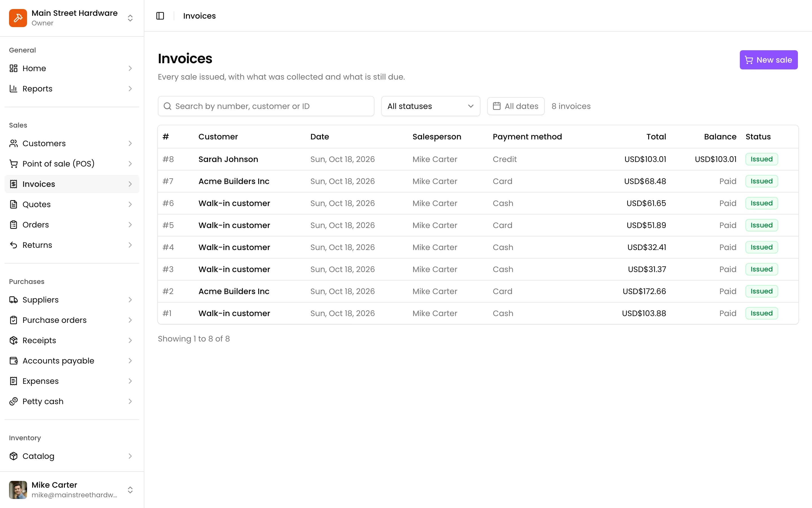Click the Issued badge on invoice #1
The height and width of the screenshot is (508, 812).
coord(761,314)
